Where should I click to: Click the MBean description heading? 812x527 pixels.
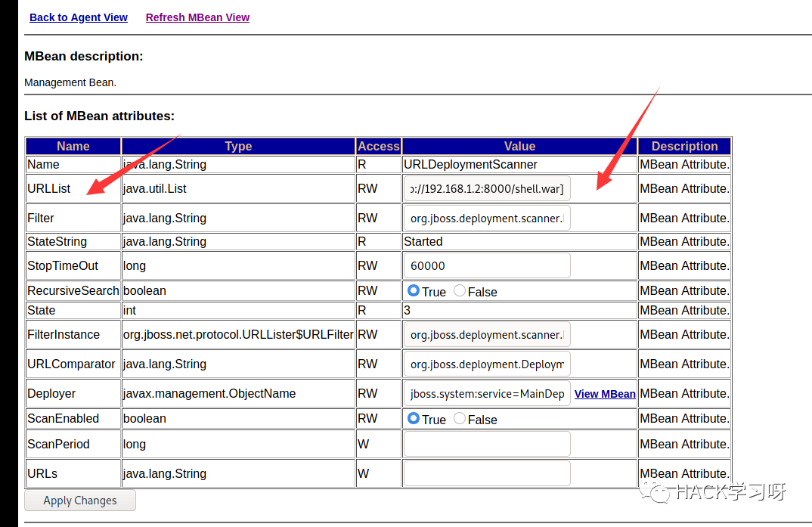(83, 56)
